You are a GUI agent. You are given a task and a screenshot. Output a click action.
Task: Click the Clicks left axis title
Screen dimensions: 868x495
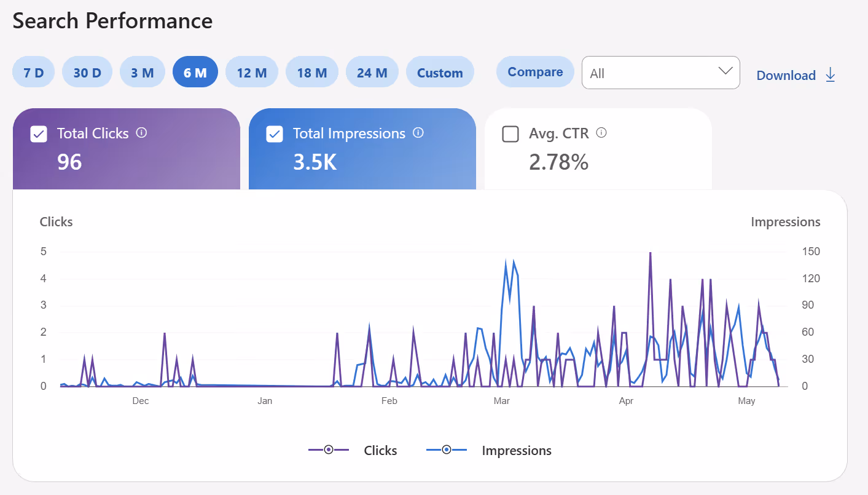coord(57,222)
